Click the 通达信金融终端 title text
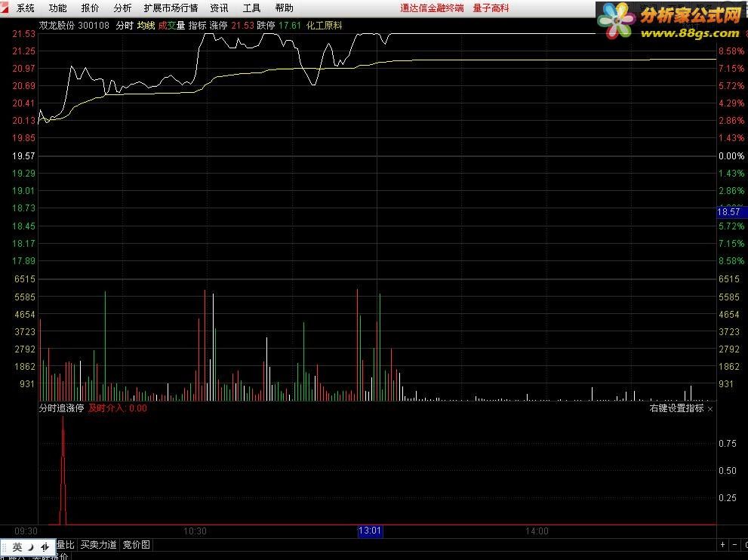Viewport: 748px width, 560px height. (x=432, y=8)
